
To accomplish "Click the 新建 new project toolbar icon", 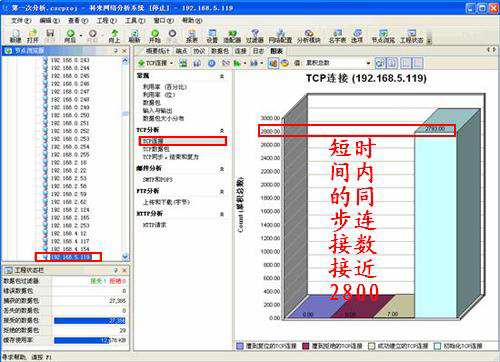I will 15,36.
